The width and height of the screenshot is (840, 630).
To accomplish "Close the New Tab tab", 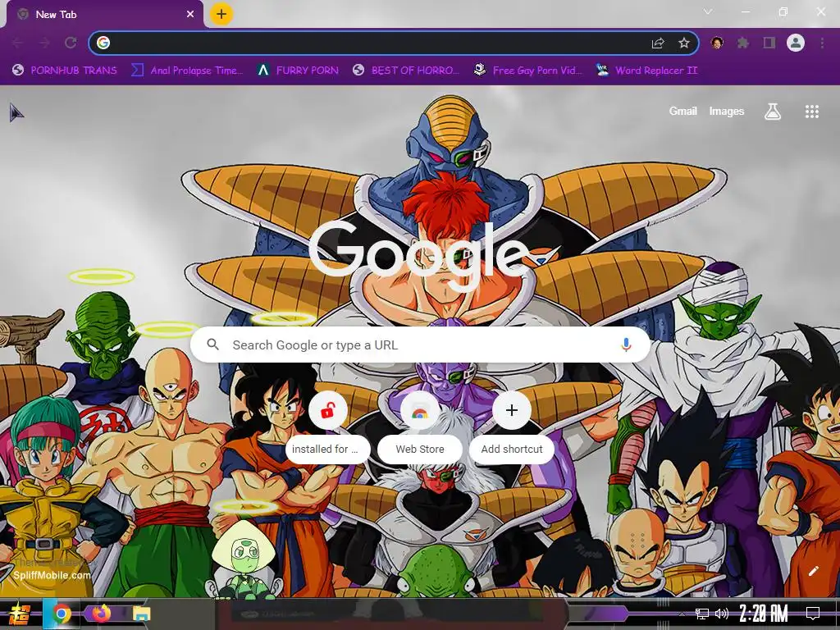I will point(190,15).
